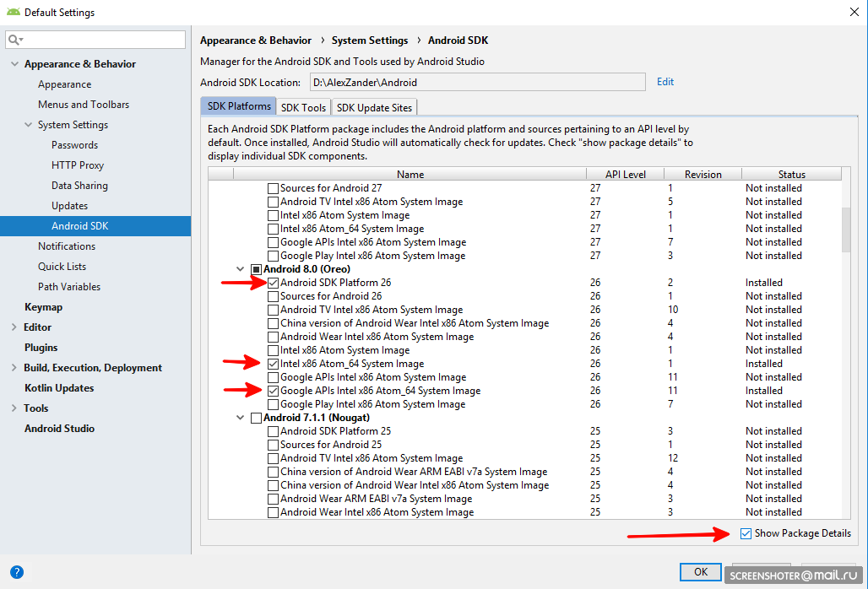Open Passwords settings
Viewport: 868px width, 589px height.
tap(75, 145)
